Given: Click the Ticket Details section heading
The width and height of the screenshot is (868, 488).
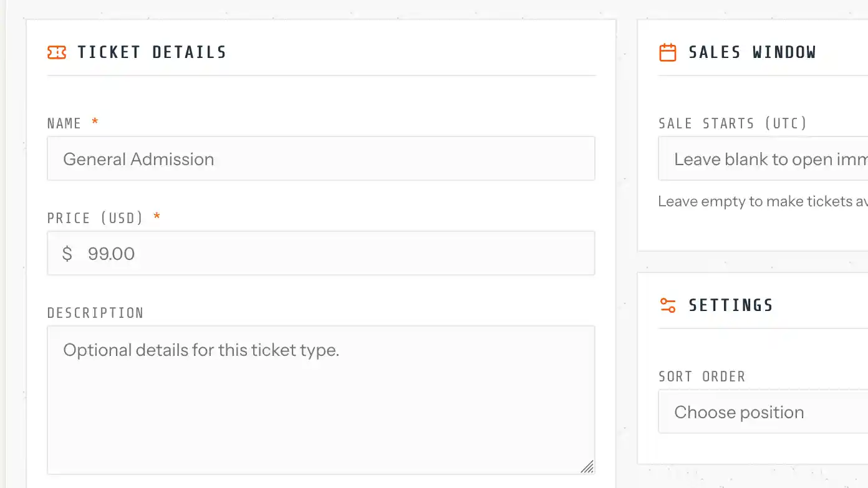Looking at the screenshot, I should coord(152,52).
